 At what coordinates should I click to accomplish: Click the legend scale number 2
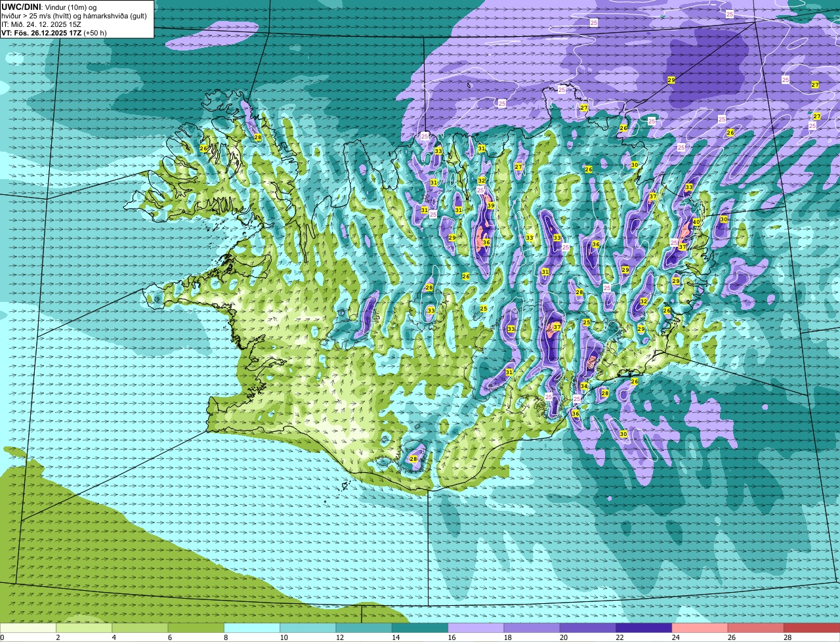tap(58, 637)
